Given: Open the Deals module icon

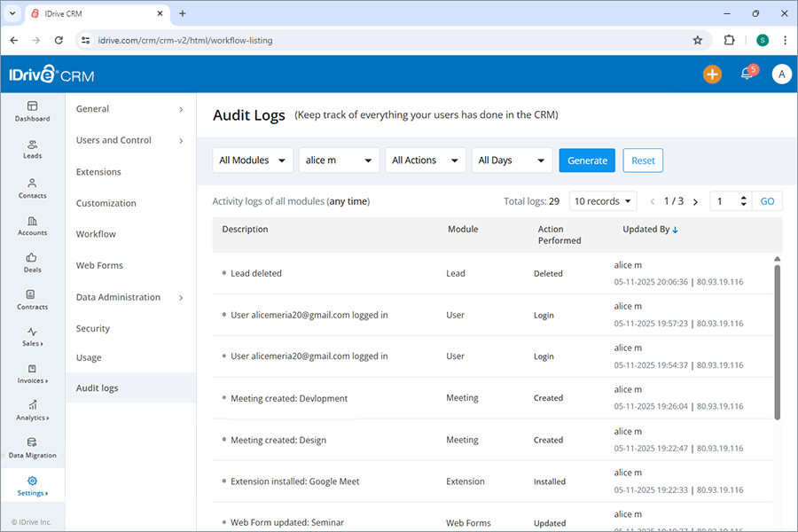Looking at the screenshot, I should pos(32,264).
